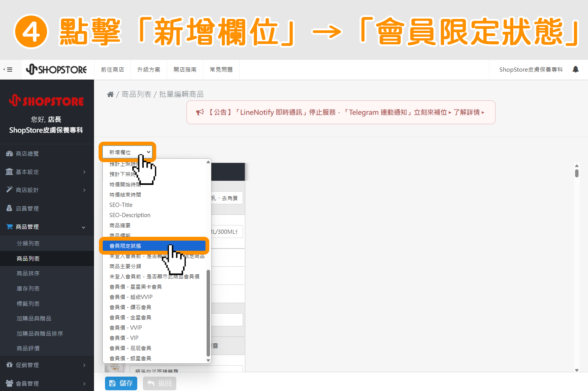The image size is (588, 391).
Task: Click the home icon in breadcrumb
Action: 110,94
